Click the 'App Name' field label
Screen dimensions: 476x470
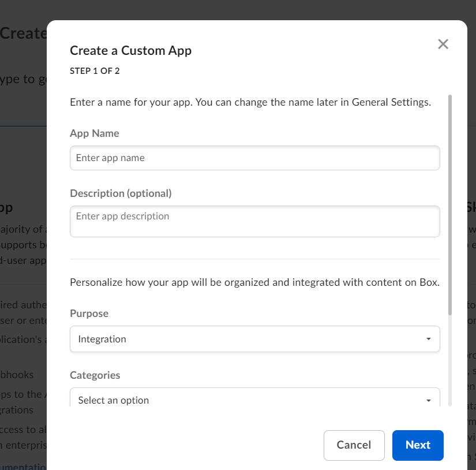pyautogui.click(x=95, y=133)
